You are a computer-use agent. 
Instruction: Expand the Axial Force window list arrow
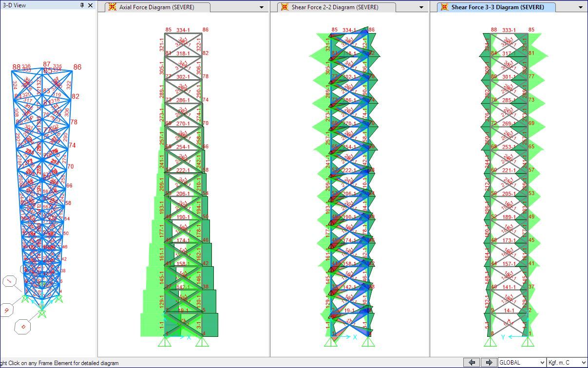262,7
